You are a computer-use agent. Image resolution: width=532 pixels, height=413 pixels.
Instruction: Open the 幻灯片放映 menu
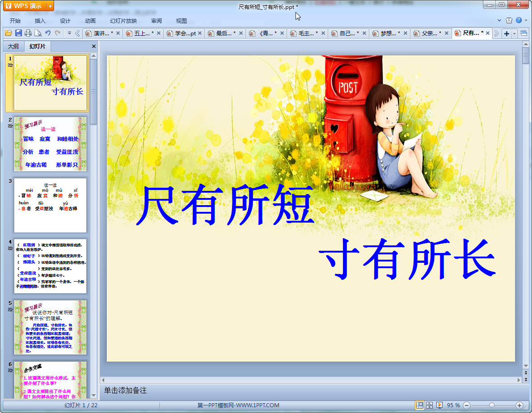point(123,21)
